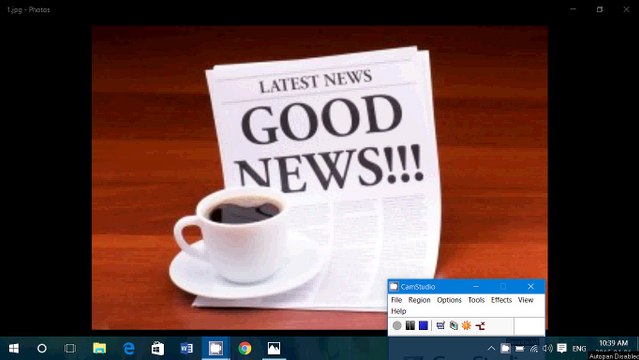This screenshot has width=639, height=360.
Task: Click the Cortana search circle on the taskbar
Action: pos(42,348)
